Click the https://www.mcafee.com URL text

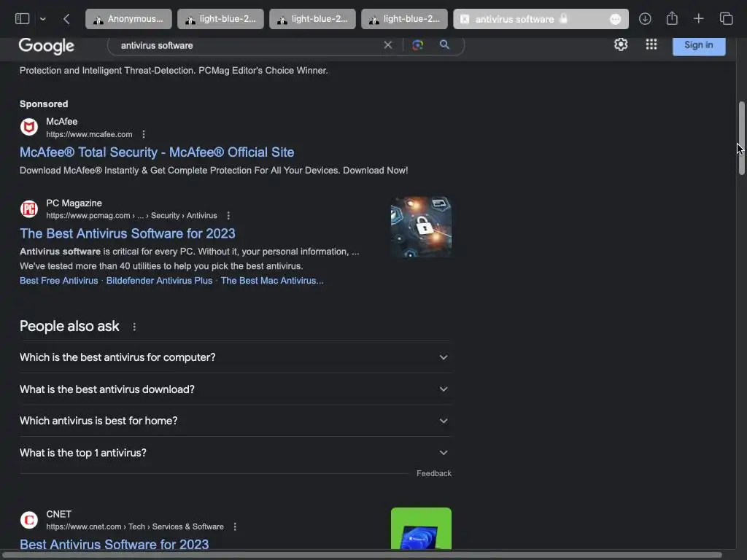click(x=89, y=134)
